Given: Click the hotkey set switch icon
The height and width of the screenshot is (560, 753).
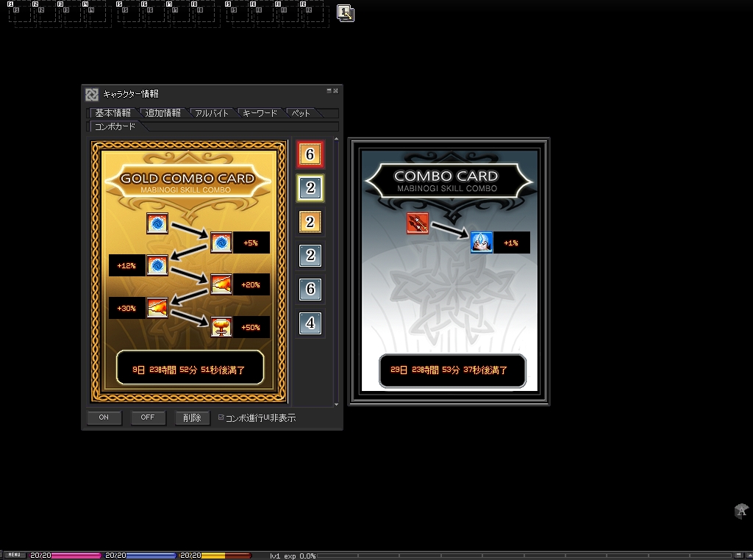Looking at the screenshot, I should click(346, 13).
